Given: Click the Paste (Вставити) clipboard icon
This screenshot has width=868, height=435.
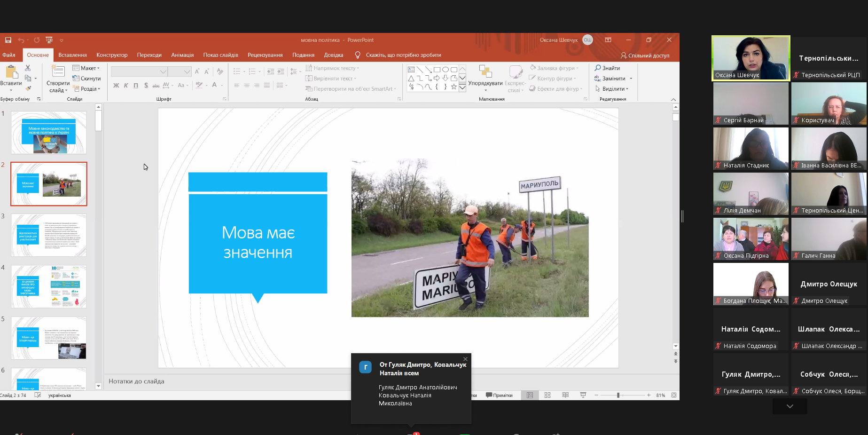Looking at the screenshot, I should 11,72.
